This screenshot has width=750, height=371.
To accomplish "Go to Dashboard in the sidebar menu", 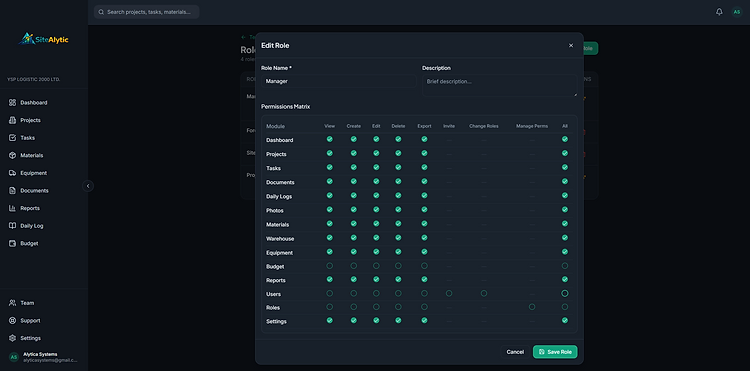I will [x=33, y=103].
